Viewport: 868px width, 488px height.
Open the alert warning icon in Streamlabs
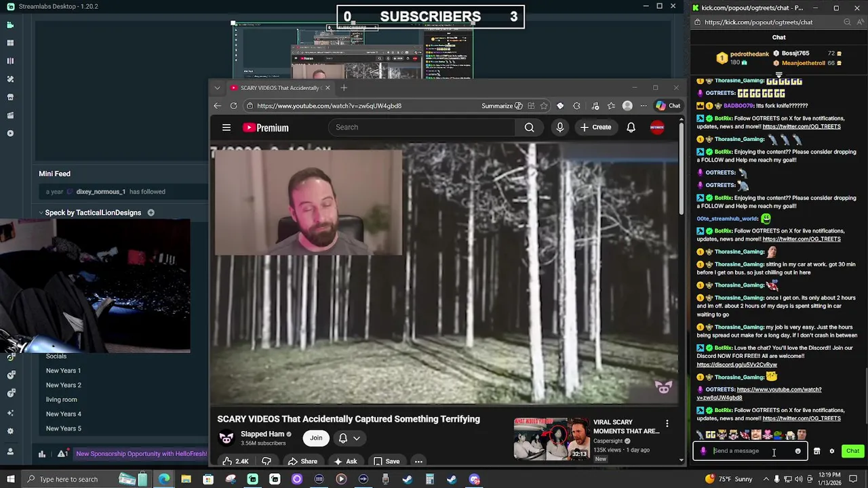click(x=62, y=454)
